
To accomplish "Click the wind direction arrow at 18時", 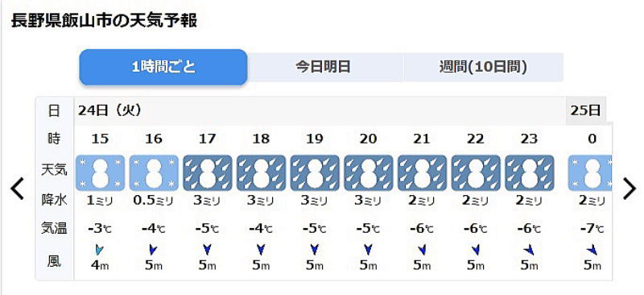I will point(260,249).
